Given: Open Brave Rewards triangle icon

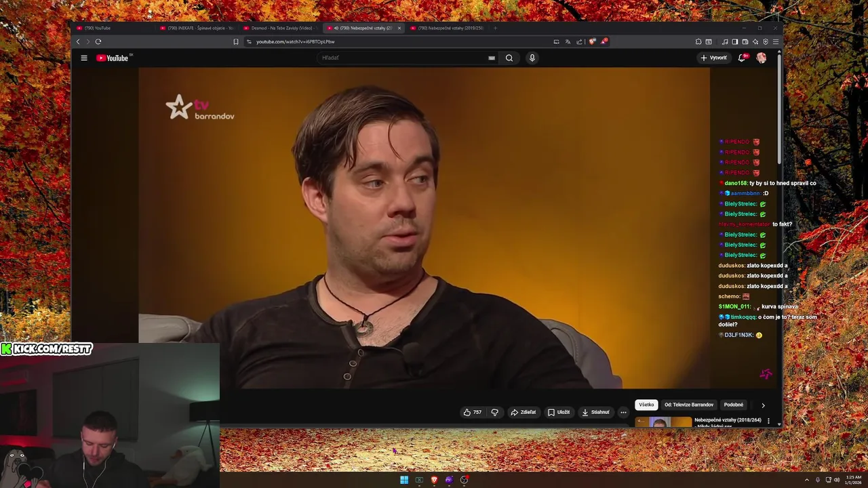Looking at the screenshot, I should coord(604,41).
